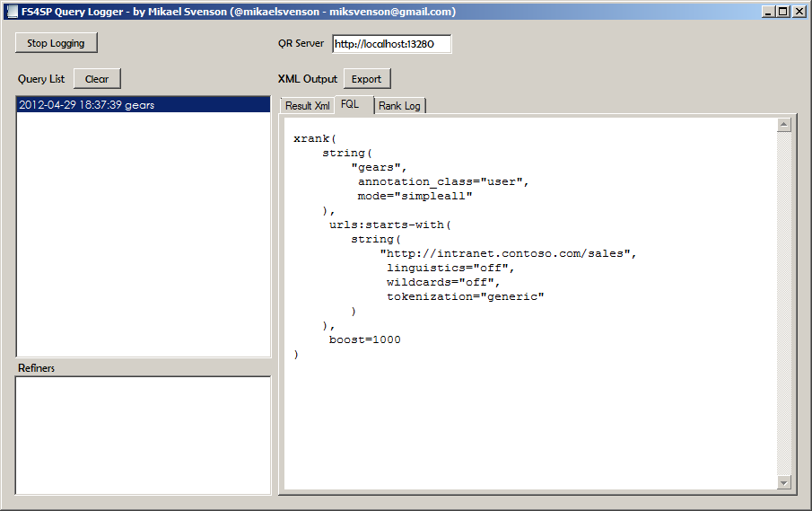Click the intranet.contoso.com/sales URL text
812x511 pixels.
tap(508, 253)
